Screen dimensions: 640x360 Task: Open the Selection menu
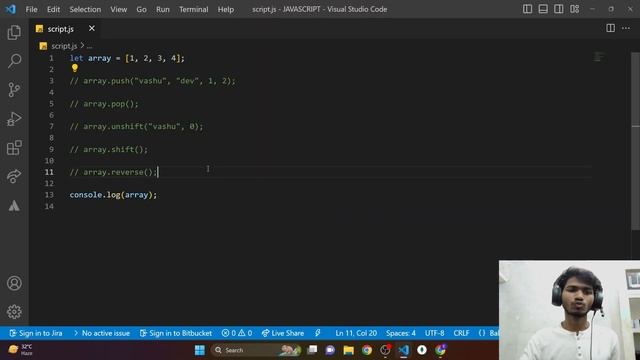[x=85, y=9]
